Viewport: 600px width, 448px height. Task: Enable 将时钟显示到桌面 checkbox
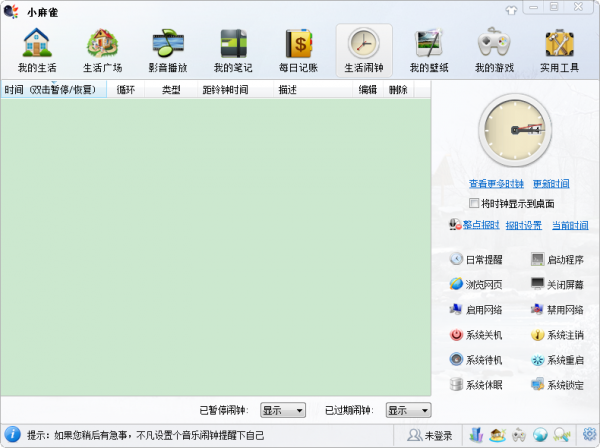coord(474,203)
